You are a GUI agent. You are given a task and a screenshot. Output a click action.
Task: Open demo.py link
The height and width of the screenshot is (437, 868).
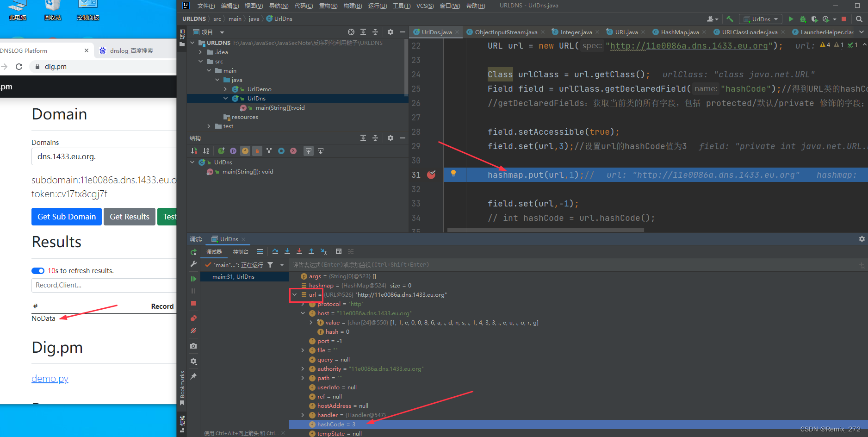[x=50, y=379]
